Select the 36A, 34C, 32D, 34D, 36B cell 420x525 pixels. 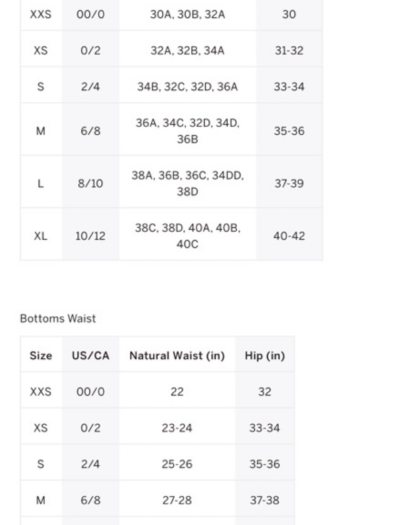[188, 131]
